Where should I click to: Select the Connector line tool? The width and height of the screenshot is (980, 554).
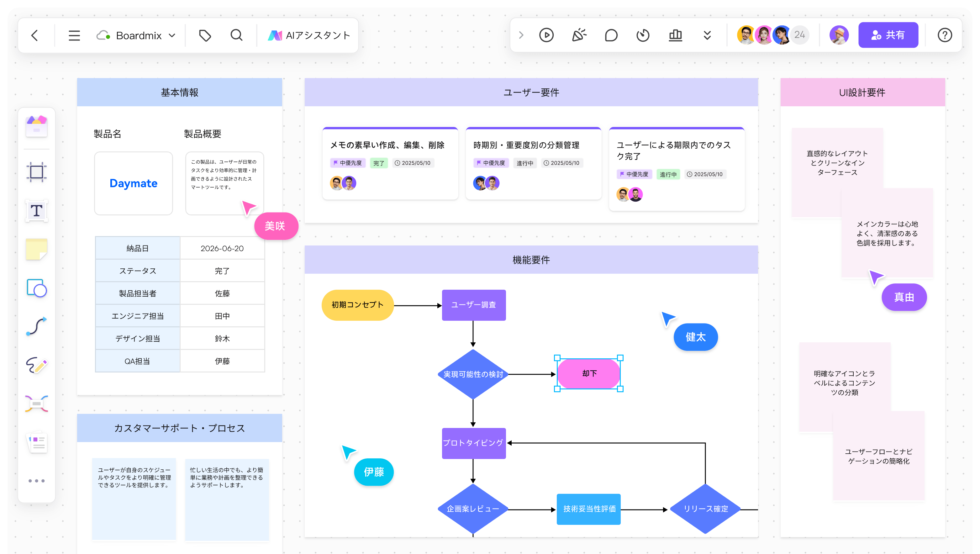tap(36, 326)
